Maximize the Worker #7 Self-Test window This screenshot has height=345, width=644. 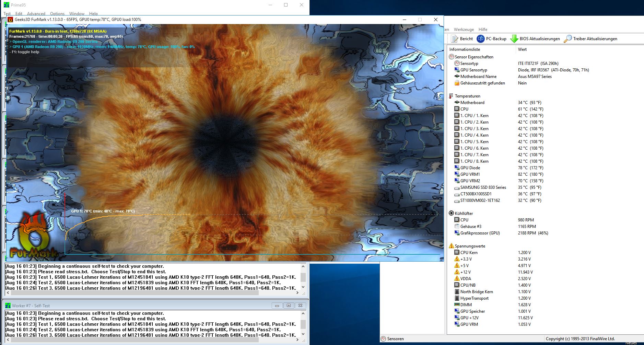tap(289, 306)
